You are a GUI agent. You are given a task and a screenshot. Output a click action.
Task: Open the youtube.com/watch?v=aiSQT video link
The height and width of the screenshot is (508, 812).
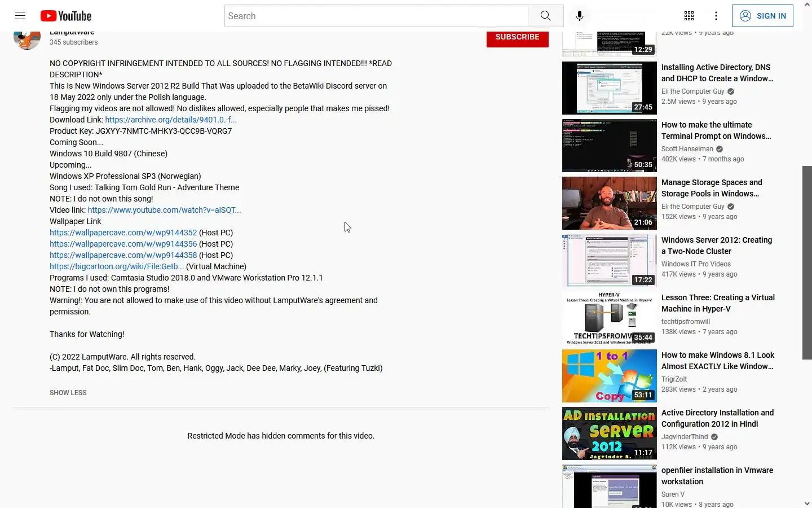164,210
